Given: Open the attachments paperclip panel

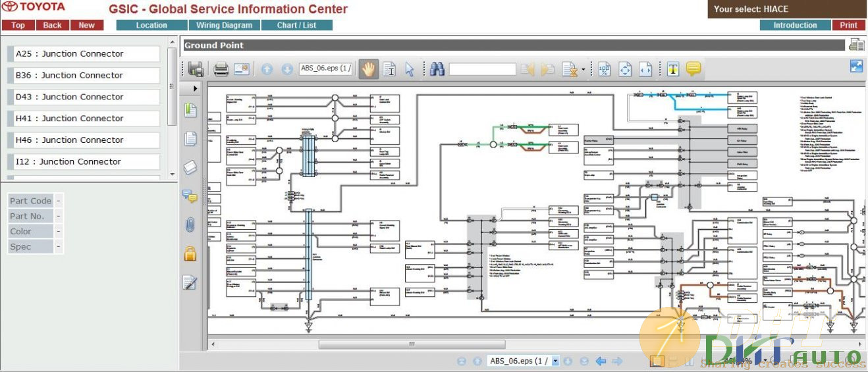Looking at the screenshot, I should coord(190,225).
